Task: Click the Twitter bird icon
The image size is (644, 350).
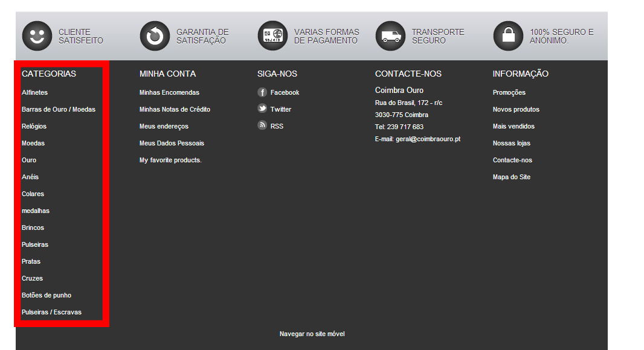Action: [x=262, y=109]
